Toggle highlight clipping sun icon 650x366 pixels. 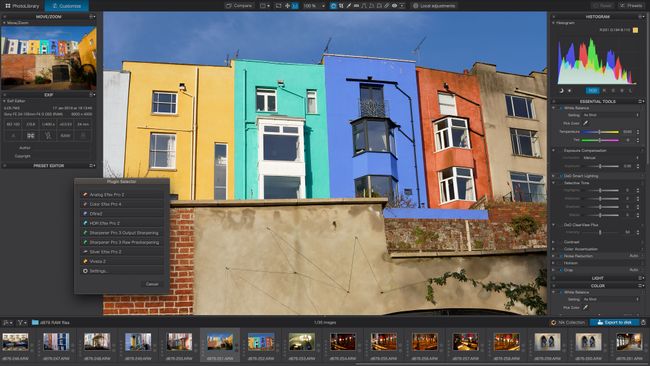pos(570,91)
